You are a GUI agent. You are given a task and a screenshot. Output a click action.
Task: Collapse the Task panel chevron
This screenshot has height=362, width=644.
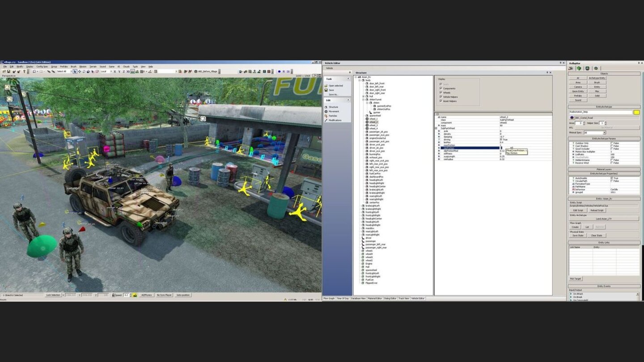coord(348,79)
